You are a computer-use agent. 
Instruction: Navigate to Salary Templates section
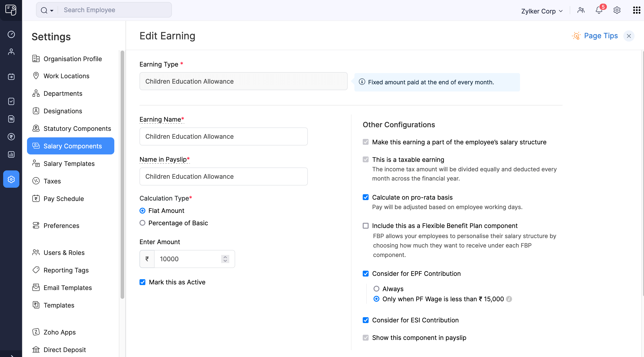pos(69,163)
